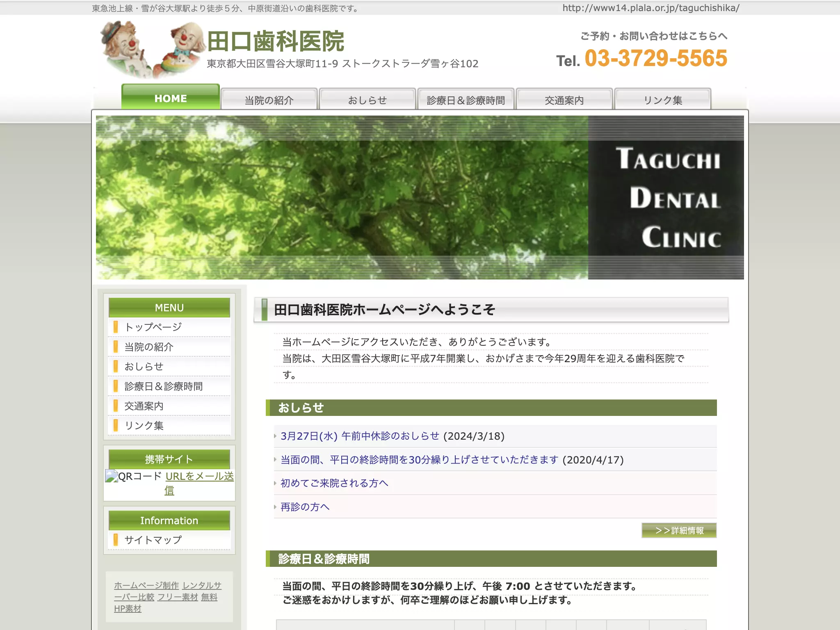This screenshot has height=630, width=840.
Task: Click the 田口歯科医院 site title
Action: coord(276,41)
